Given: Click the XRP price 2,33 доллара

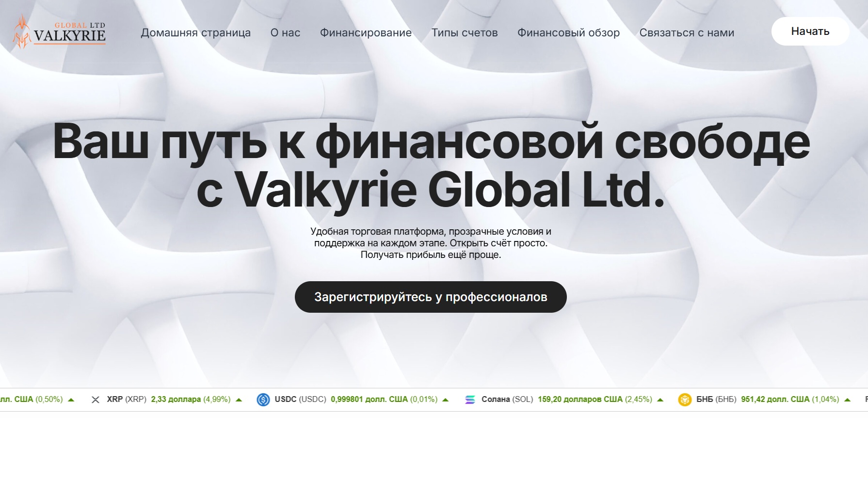Looking at the screenshot, I should tap(175, 400).
